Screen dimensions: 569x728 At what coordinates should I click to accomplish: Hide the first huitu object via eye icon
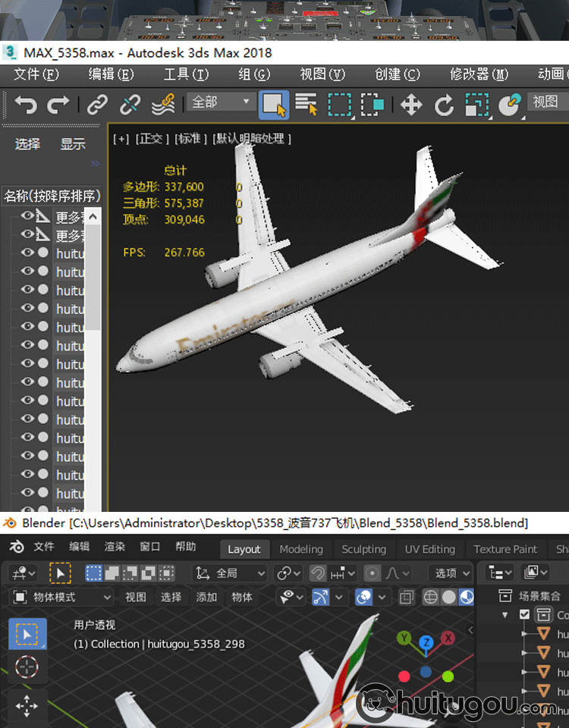click(27, 253)
